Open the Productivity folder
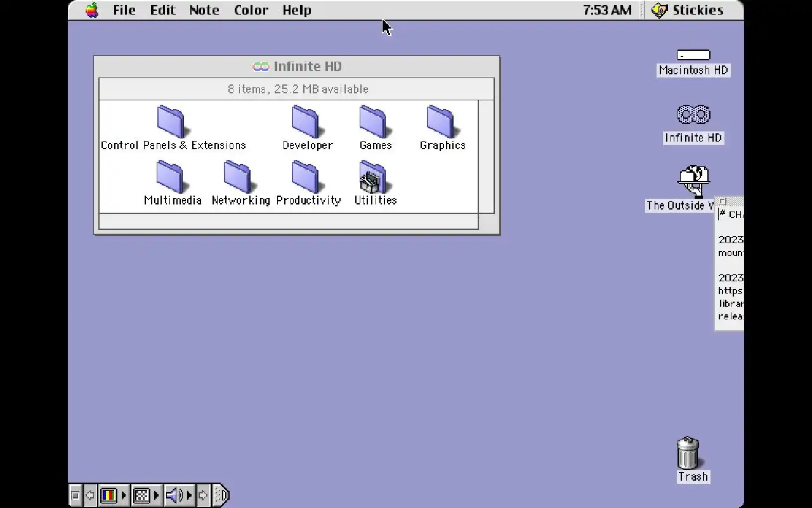 coord(306,177)
